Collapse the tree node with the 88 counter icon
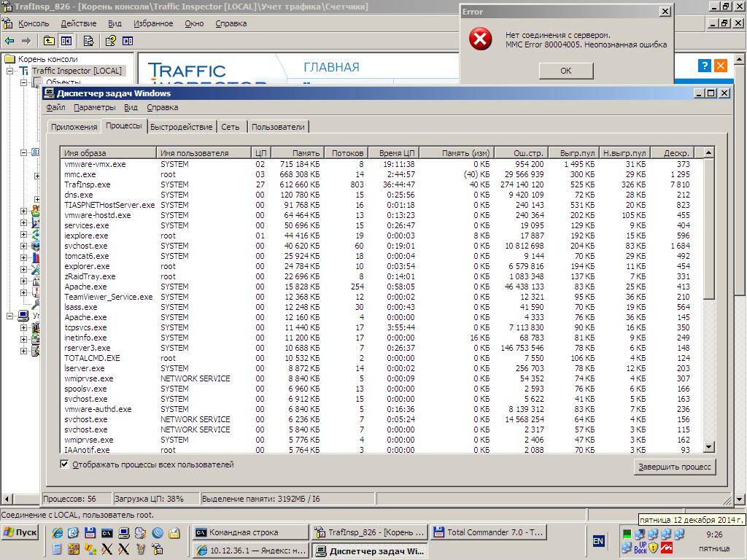Image resolution: width=747 pixels, height=560 pixels. 23,152
